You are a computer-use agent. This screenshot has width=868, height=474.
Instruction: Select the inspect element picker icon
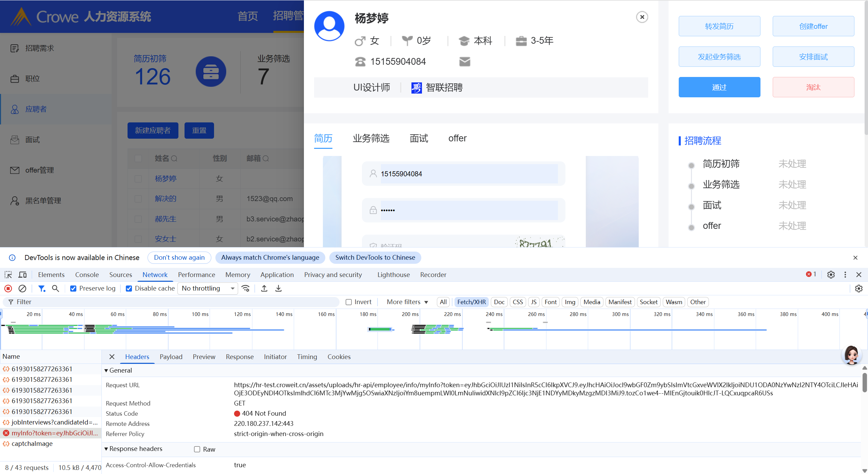tap(8, 275)
